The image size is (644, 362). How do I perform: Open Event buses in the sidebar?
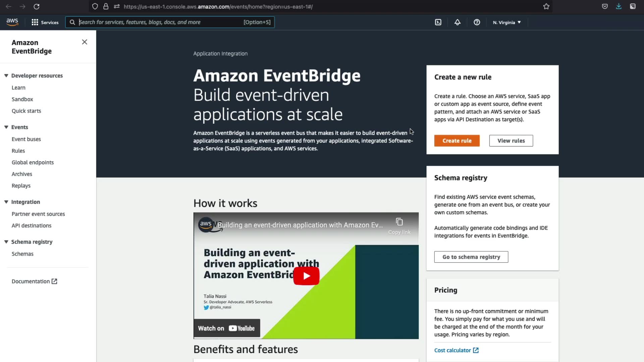pyautogui.click(x=26, y=139)
